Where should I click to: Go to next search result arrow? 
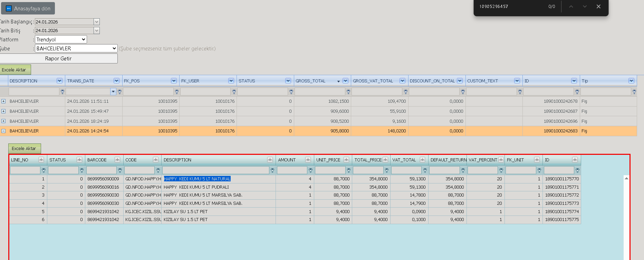[585, 7]
